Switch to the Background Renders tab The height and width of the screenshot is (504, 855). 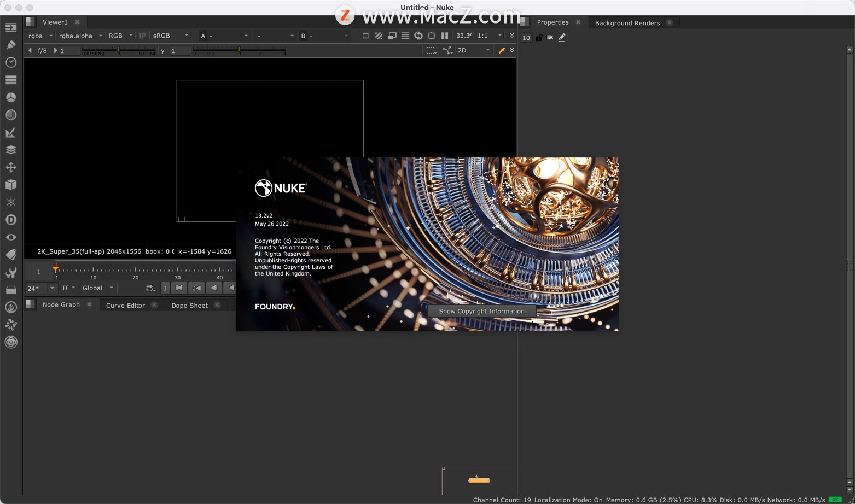point(627,22)
